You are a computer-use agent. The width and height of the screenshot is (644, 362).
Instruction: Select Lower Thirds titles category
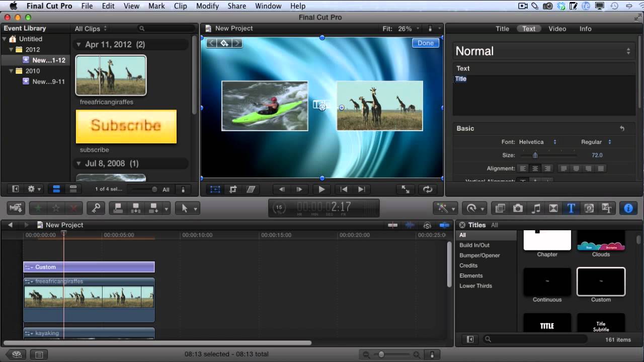475,286
